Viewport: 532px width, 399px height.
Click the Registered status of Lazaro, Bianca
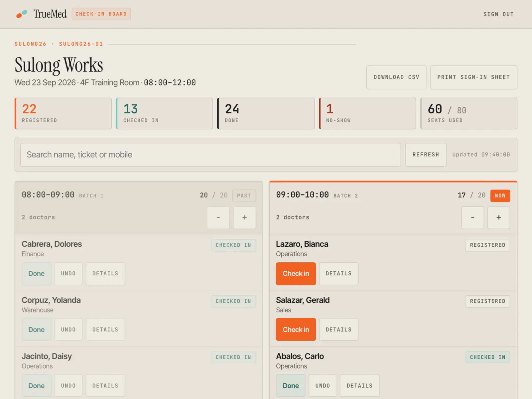pyautogui.click(x=487, y=245)
